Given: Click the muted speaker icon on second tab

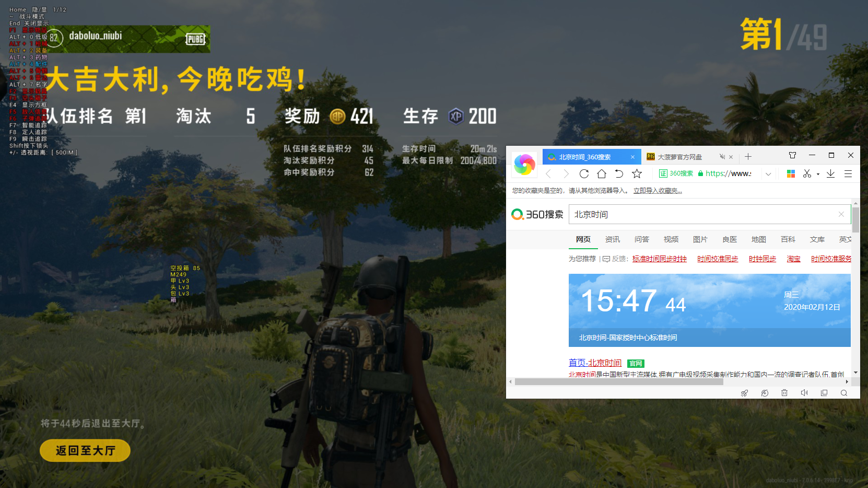Looking at the screenshot, I should coord(722,157).
